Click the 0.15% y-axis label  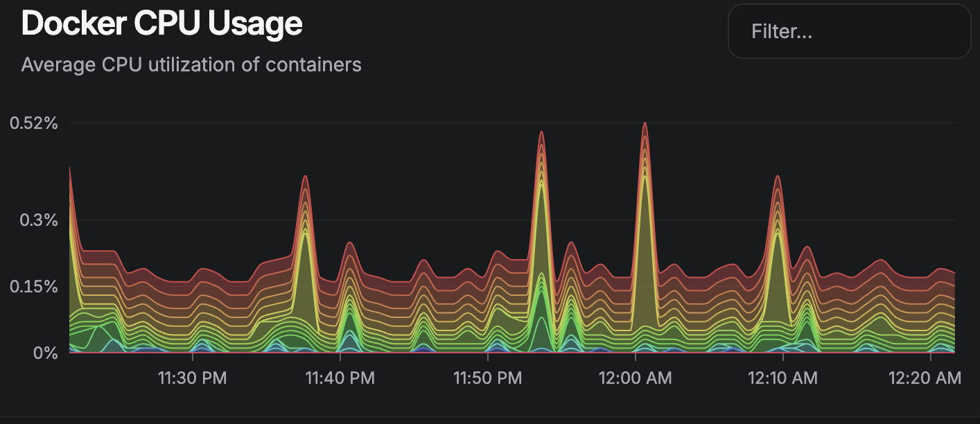[x=34, y=287]
